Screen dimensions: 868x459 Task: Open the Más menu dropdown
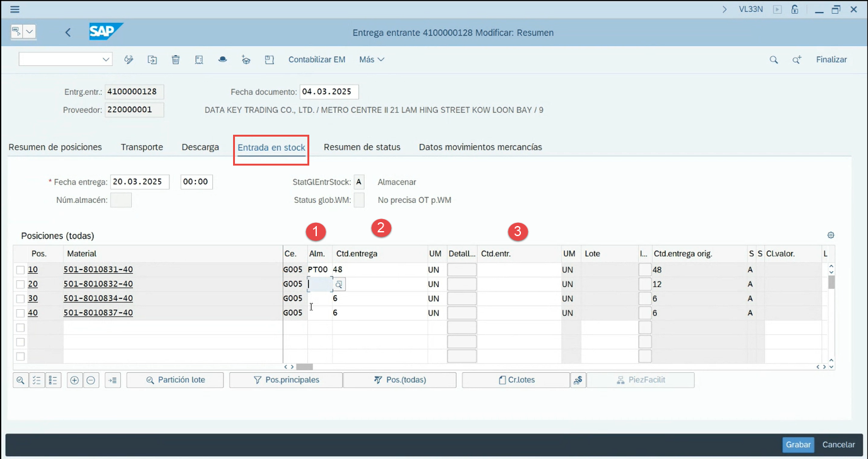371,60
